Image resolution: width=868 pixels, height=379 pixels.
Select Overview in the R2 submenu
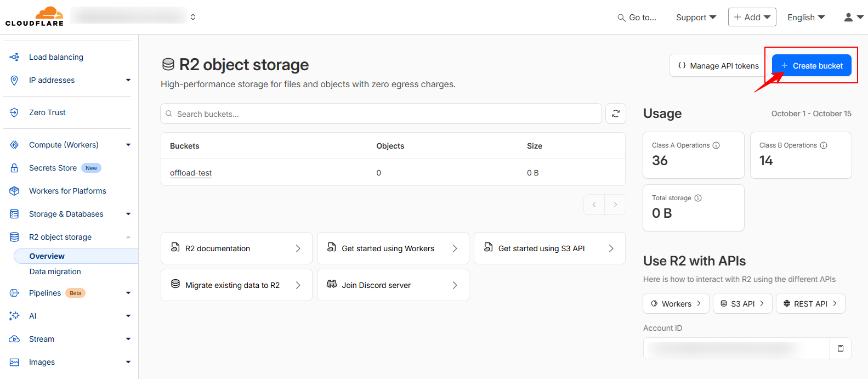47,256
